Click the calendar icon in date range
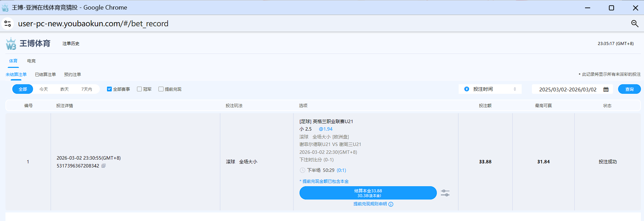This screenshot has height=221, width=644. [x=606, y=89]
